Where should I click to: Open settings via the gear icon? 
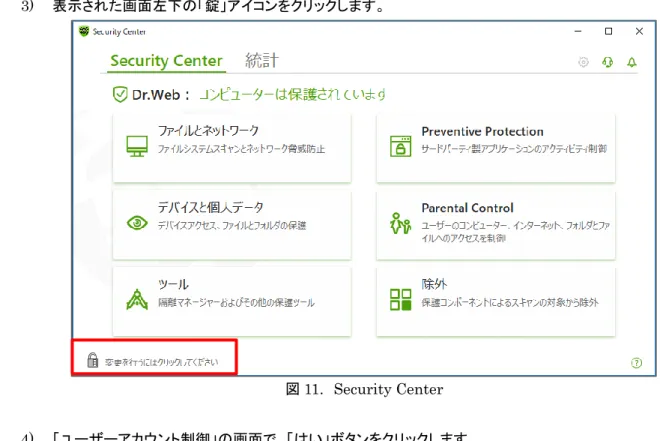[x=583, y=62]
